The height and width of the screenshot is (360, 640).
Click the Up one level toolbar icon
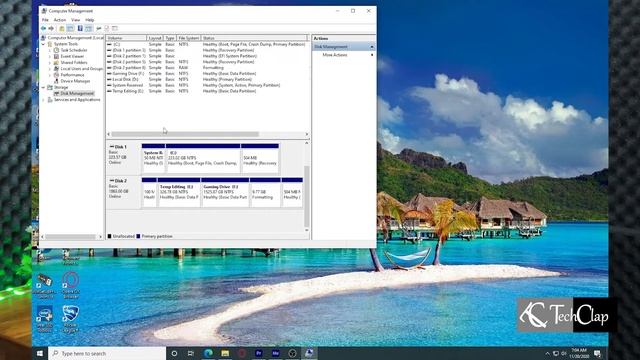[x=62, y=28]
